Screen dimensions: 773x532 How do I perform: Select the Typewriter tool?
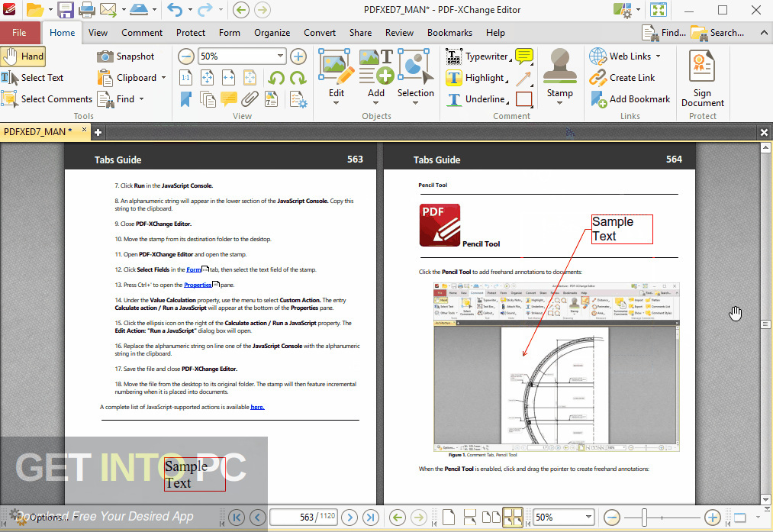click(478, 56)
